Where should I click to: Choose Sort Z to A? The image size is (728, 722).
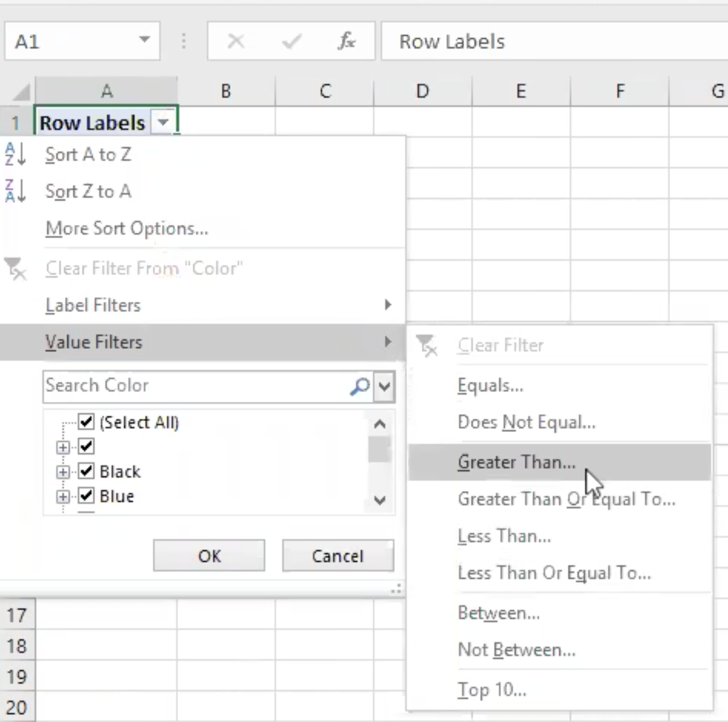203,191
